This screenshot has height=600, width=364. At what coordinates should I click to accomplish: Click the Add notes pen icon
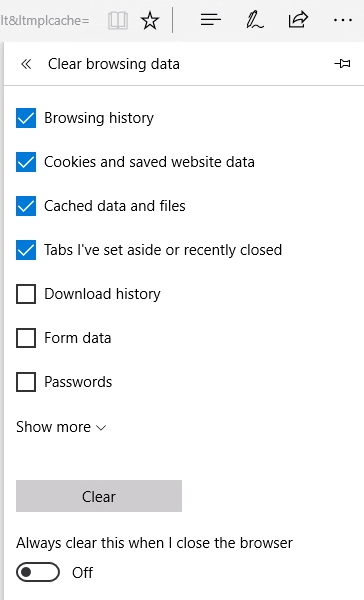click(x=255, y=20)
